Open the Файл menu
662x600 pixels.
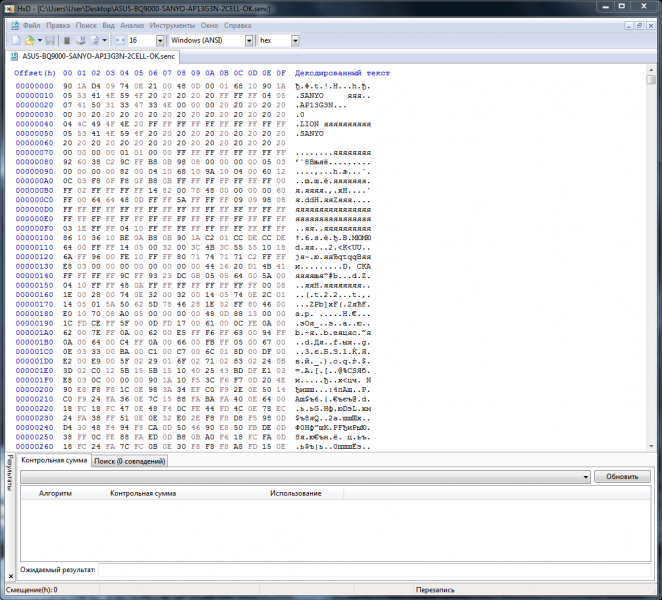point(32,25)
